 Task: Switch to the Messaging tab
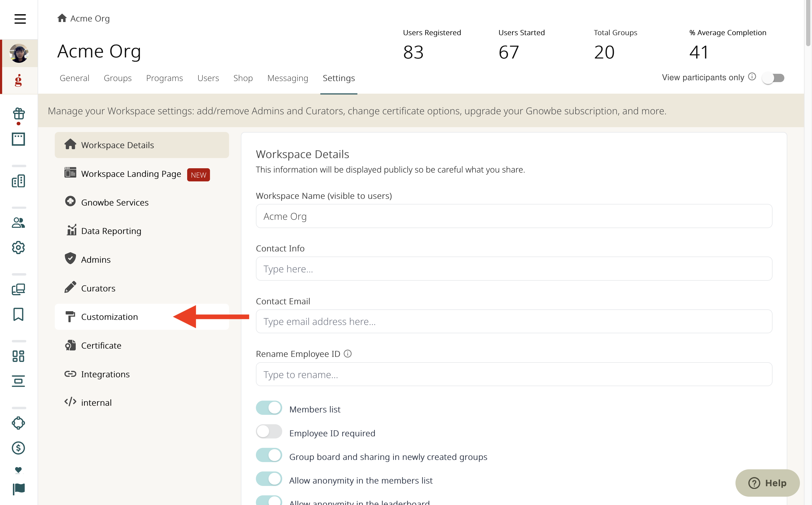pyautogui.click(x=288, y=78)
